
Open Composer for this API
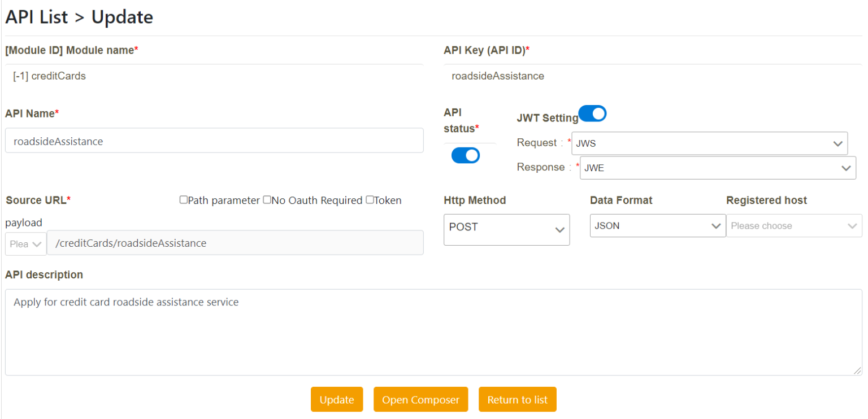[420, 399]
